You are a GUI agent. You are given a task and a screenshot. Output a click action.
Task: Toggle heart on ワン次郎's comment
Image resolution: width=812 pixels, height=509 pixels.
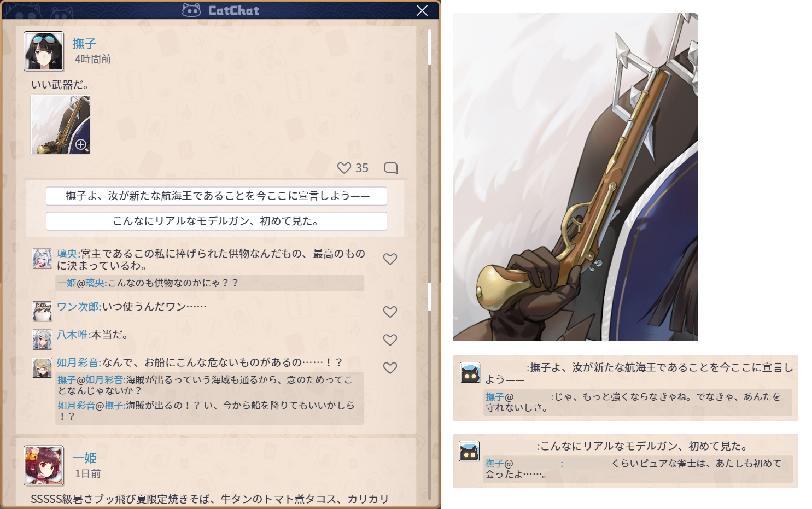390,312
